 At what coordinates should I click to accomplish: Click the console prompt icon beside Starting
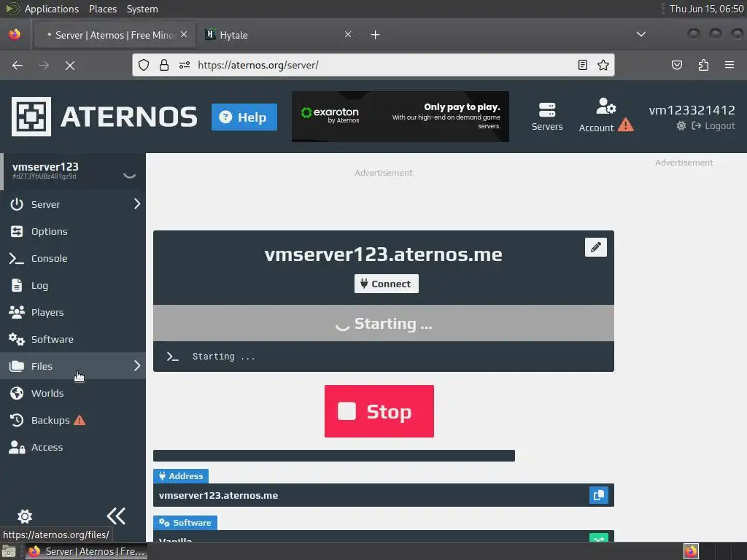(172, 356)
